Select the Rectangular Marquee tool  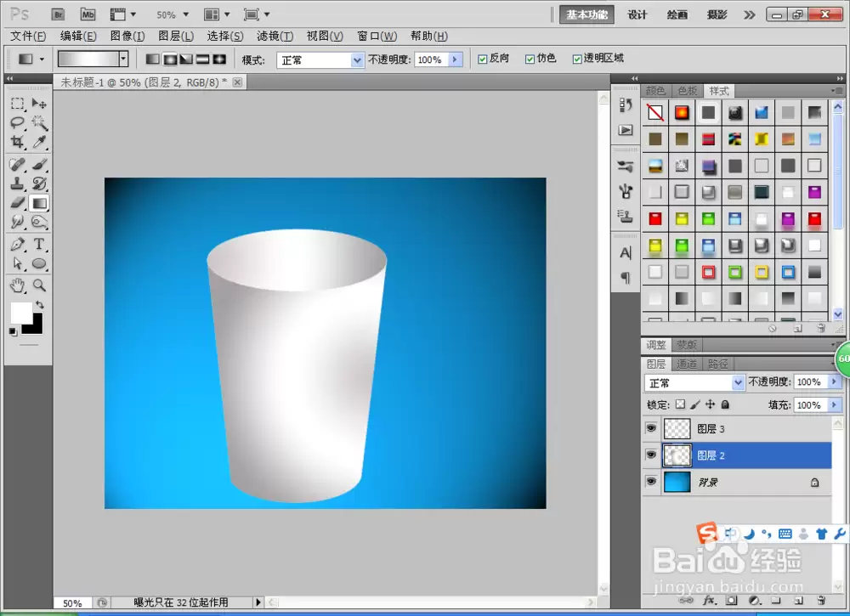click(17, 103)
